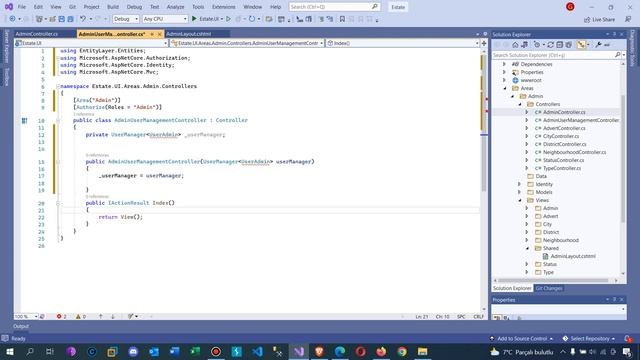The height and width of the screenshot is (360, 640).
Task: Click Live Share button
Action: point(599,19)
